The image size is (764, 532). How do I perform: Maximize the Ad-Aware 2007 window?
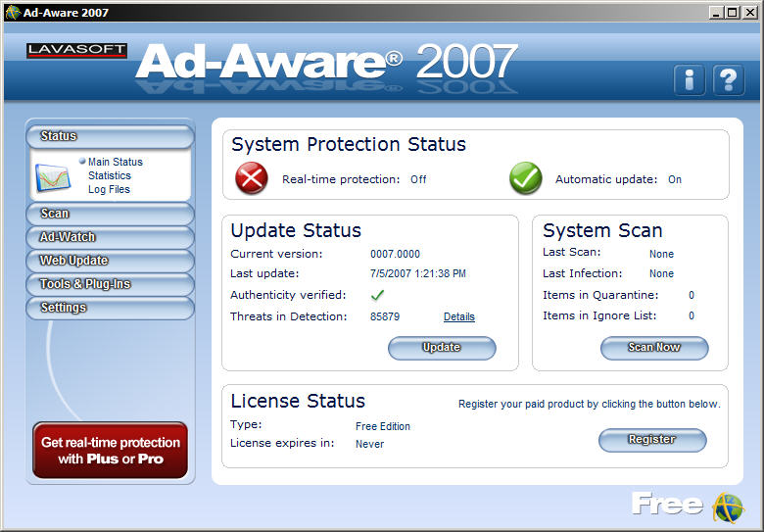point(732,12)
